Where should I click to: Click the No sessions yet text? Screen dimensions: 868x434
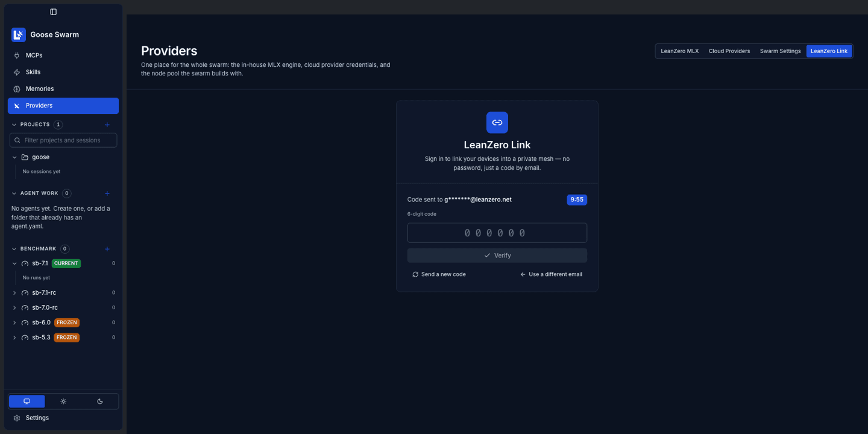coord(42,172)
